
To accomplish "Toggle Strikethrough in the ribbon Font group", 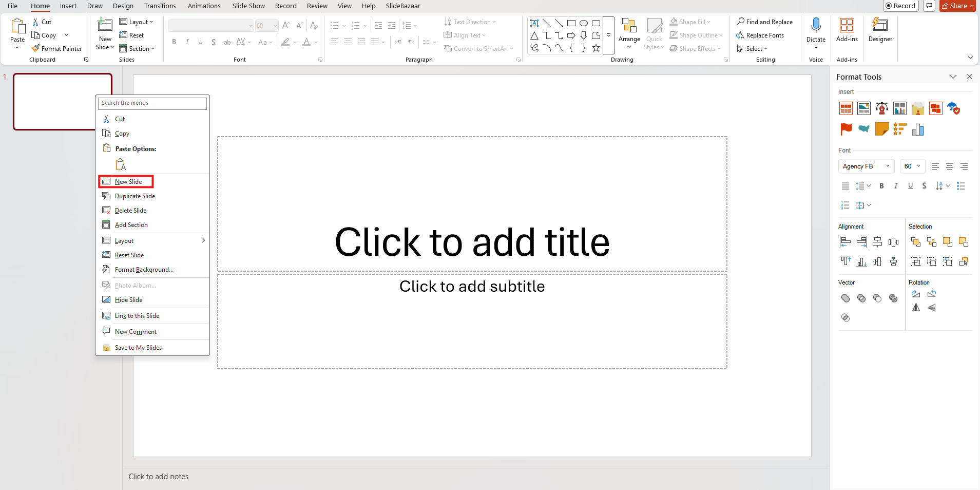I will [x=227, y=42].
